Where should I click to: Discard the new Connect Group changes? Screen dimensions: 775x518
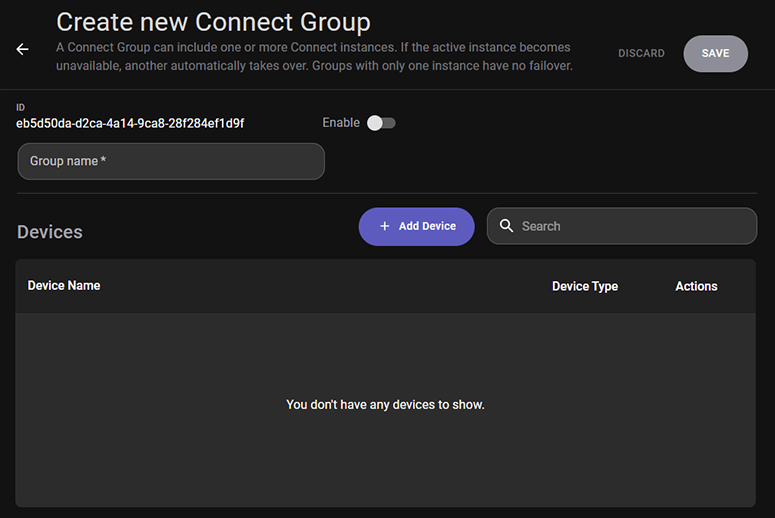641,54
